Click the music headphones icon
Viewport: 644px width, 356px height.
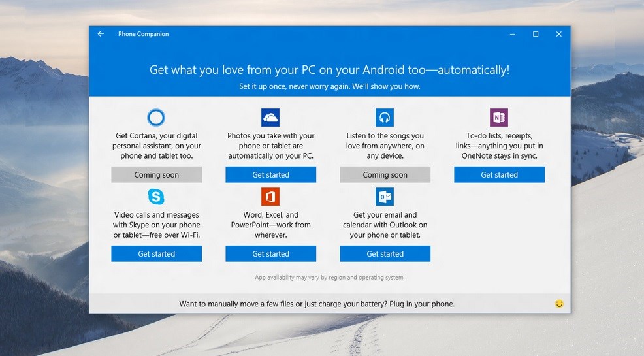pyautogui.click(x=385, y=118)
